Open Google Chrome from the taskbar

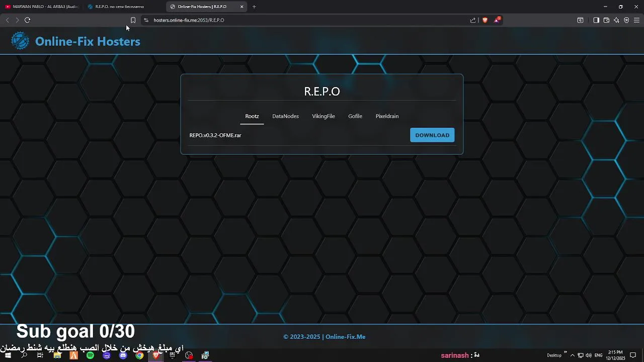[139, 355]
